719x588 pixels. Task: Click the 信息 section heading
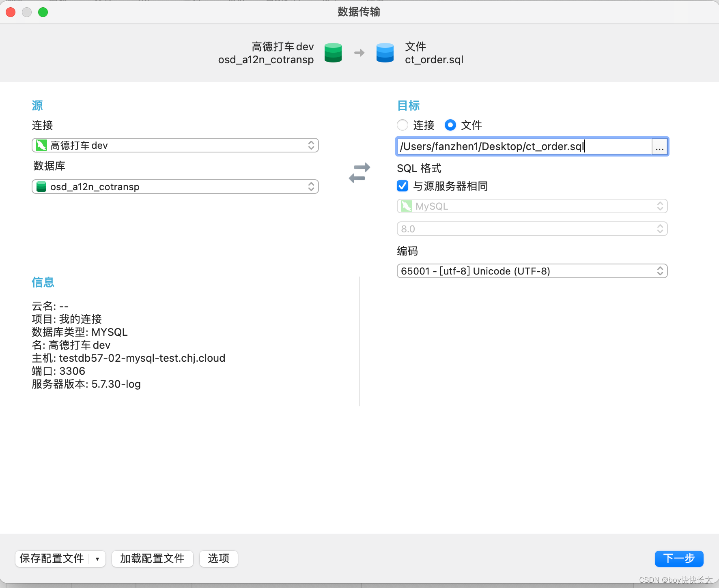coord(43,282)
